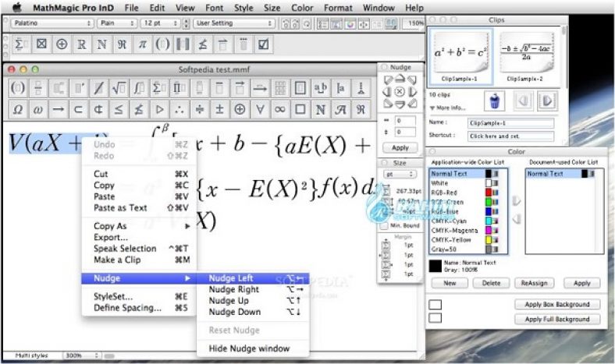Choose Hide Nudge window
Image resolution: width=615 pixels, height=364 pixels.
point(253,348)
